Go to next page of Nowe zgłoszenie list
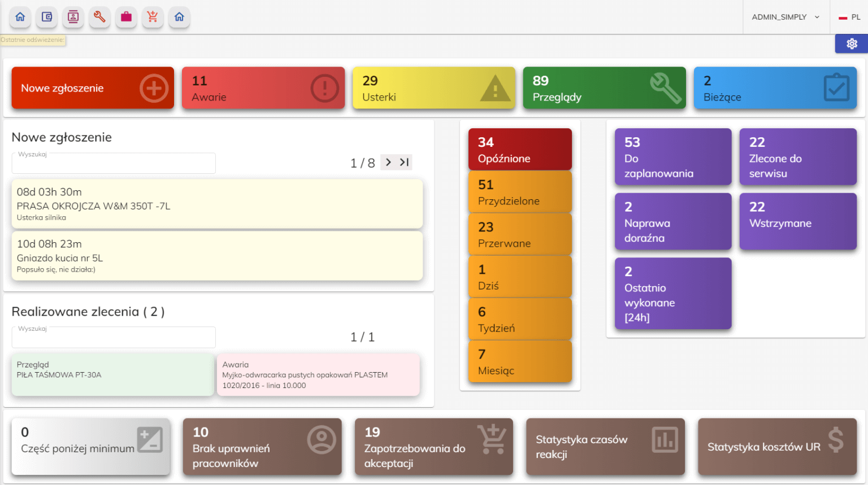 pos(388,163)
